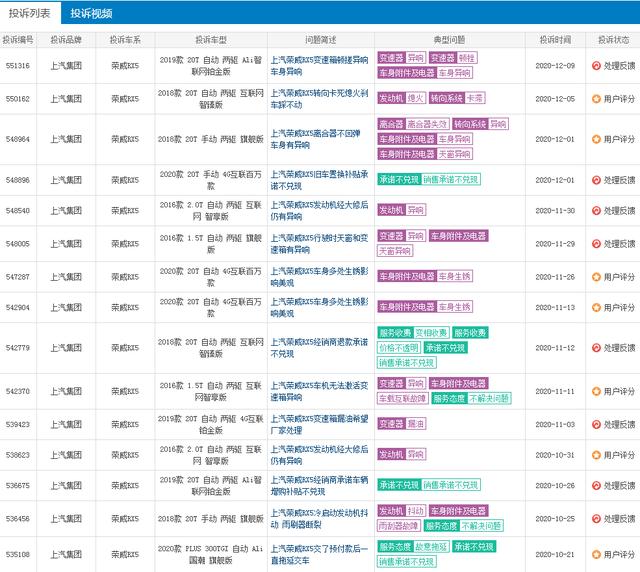
Task: Click the 处理反馈 status icon for complaint 536456
Action: [596, 519]
